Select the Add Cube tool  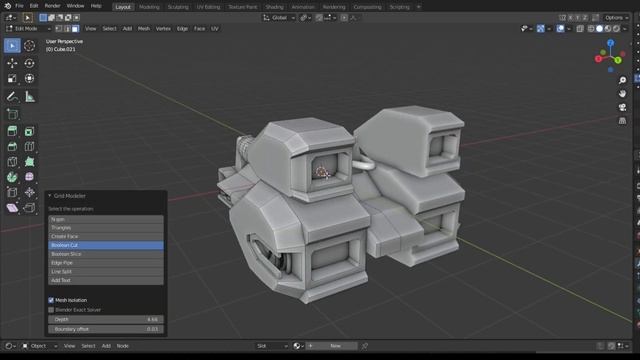(x=12, y=114)
